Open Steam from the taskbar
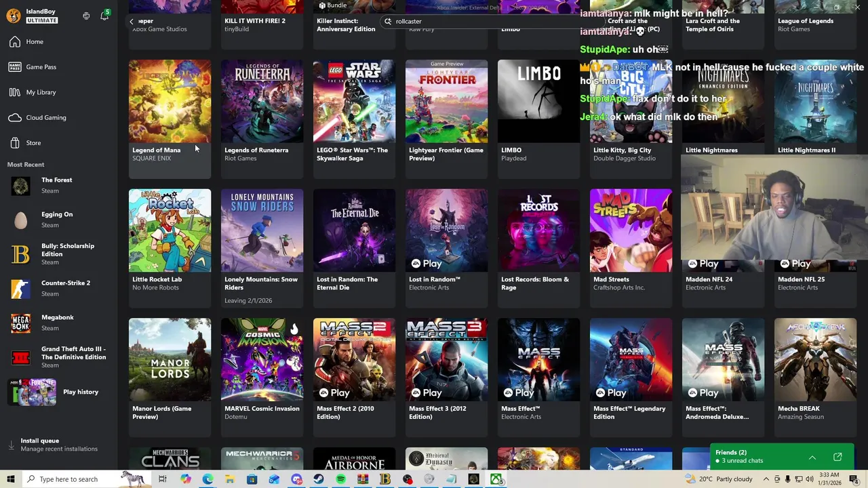This screenshot has height=488, width=868. [x=318, y=479]
